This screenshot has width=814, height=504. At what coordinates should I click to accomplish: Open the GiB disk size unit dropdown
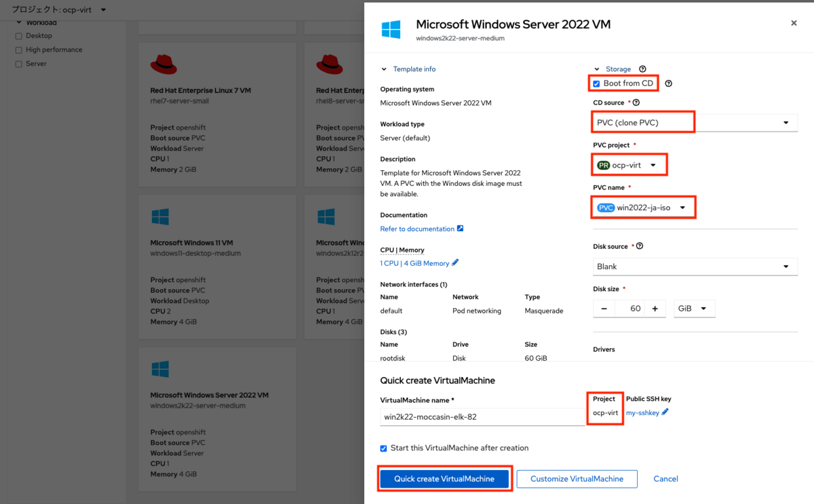point(695,309)
